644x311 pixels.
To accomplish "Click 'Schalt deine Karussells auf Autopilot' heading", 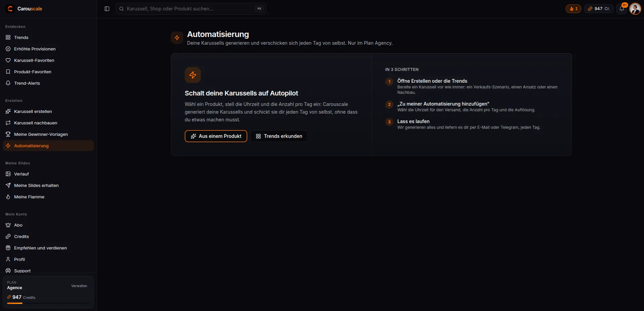I will tap(241, 93).
